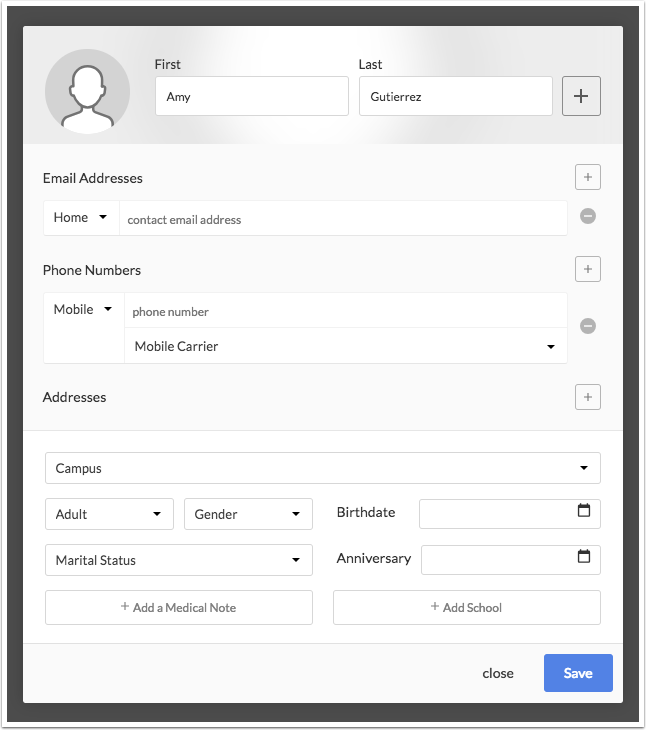646x730 pixels.
Task: Click the Birthdate date field
Action: 510,514
